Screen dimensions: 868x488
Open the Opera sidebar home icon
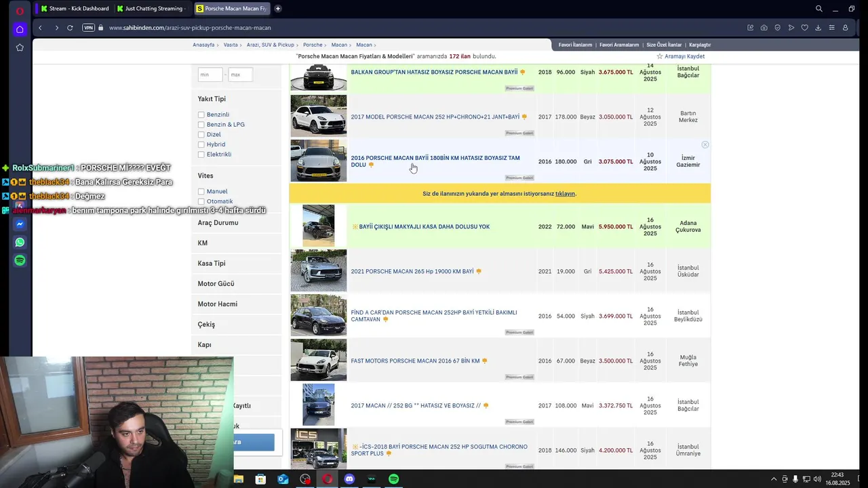(20, 29)
